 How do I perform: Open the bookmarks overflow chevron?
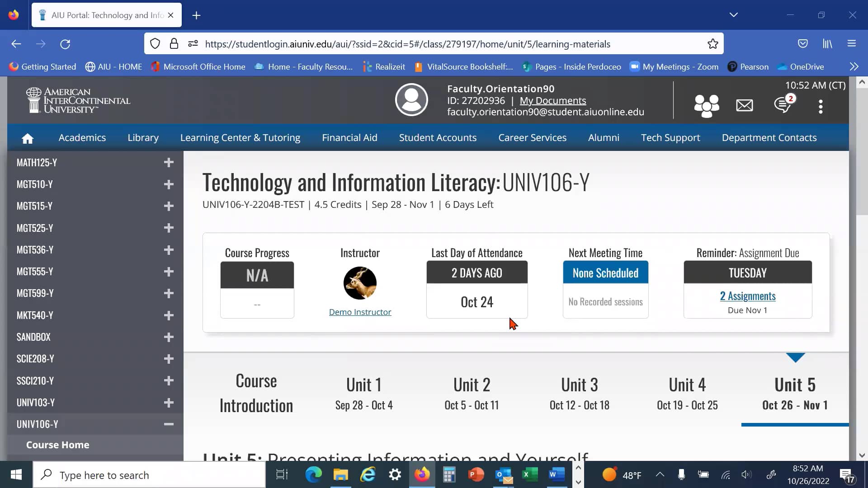click(854, 66)
